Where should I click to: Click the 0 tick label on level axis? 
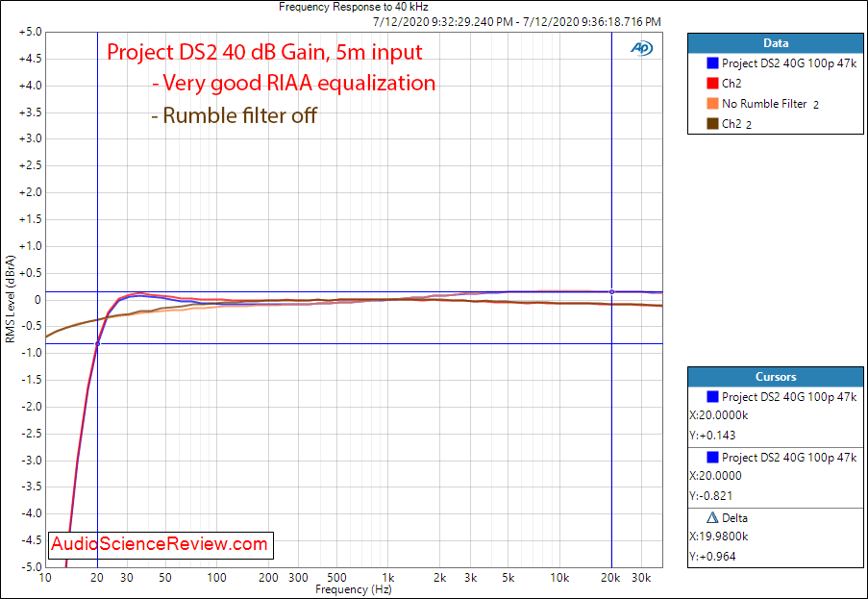click(x=38, y=300)
